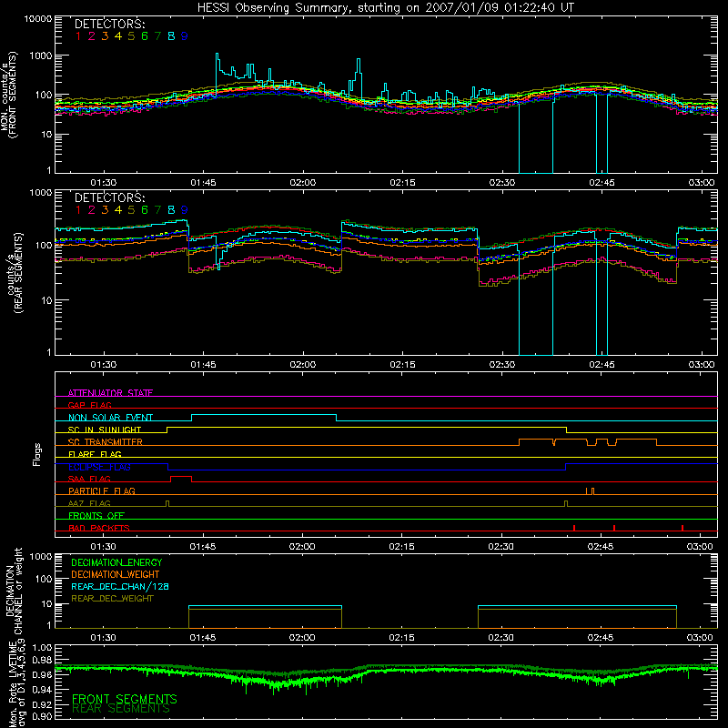Select detector 1 in front segments legend
Image resolution: width=728 pixels, height=728 pixels.
pos(78,36)
